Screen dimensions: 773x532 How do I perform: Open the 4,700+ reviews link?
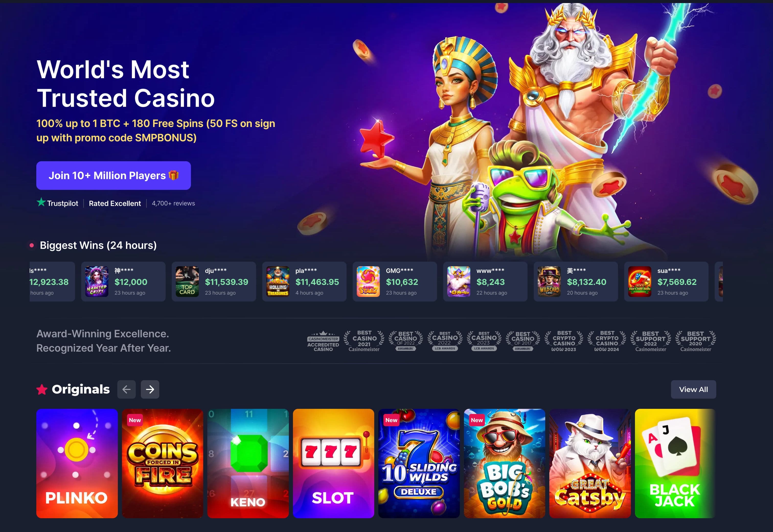173,203
